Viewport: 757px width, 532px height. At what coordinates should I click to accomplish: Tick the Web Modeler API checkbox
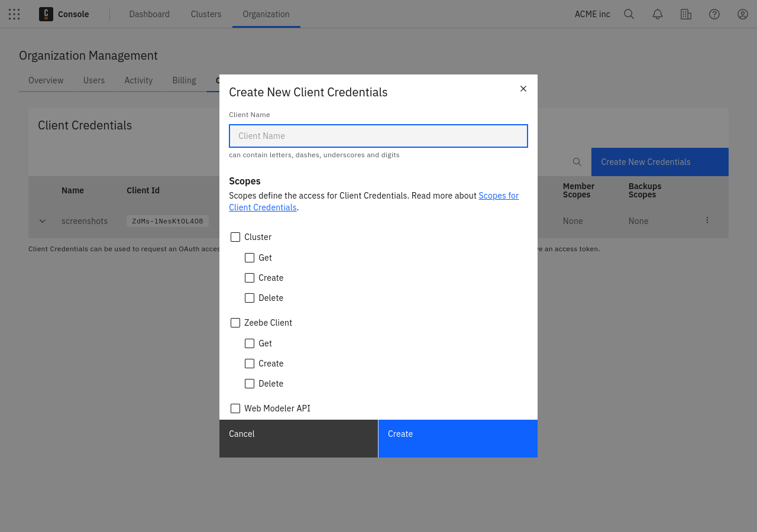coord(235,408)
